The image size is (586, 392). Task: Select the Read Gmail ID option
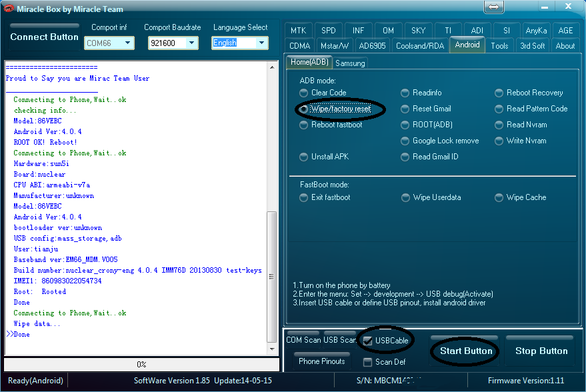tap(430, 157)
